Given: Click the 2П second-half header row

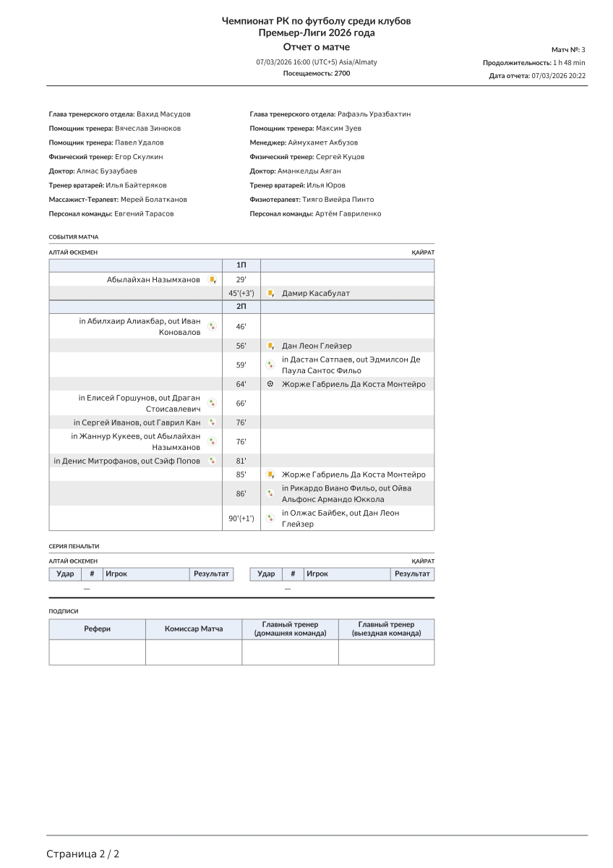Looking at the screenshot, I should pyautogui.click(x=241, y=307).
